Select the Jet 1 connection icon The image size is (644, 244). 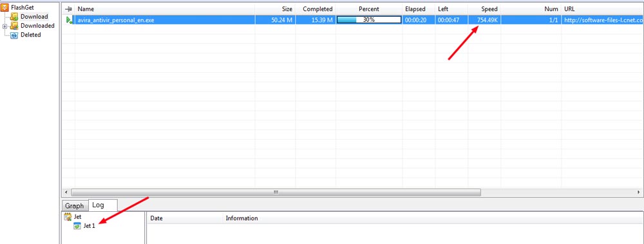pos(77,225)
